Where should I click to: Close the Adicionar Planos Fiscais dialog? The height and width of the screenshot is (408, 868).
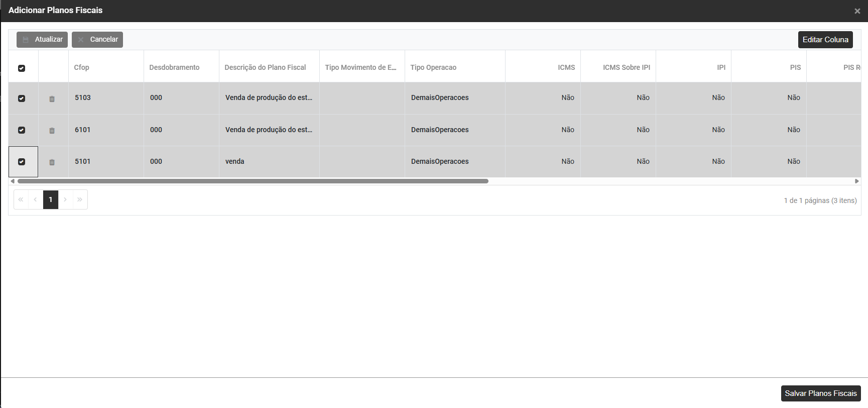857,11
